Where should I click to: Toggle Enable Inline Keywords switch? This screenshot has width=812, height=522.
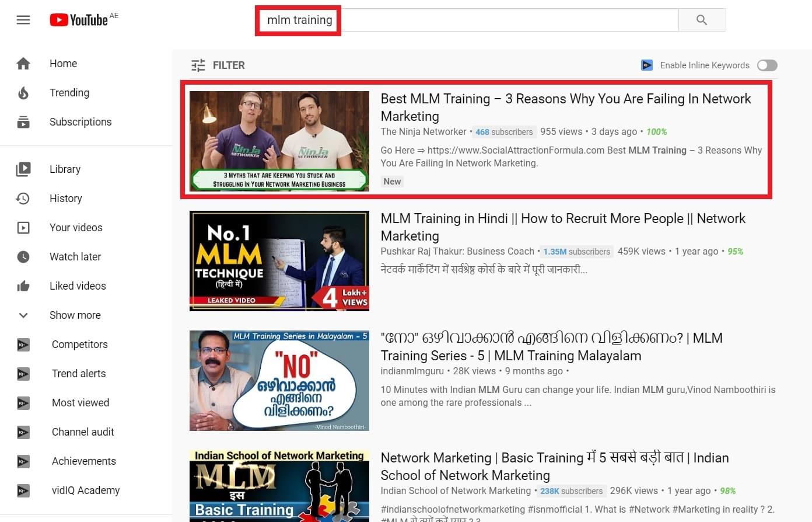tap(767, 65)
